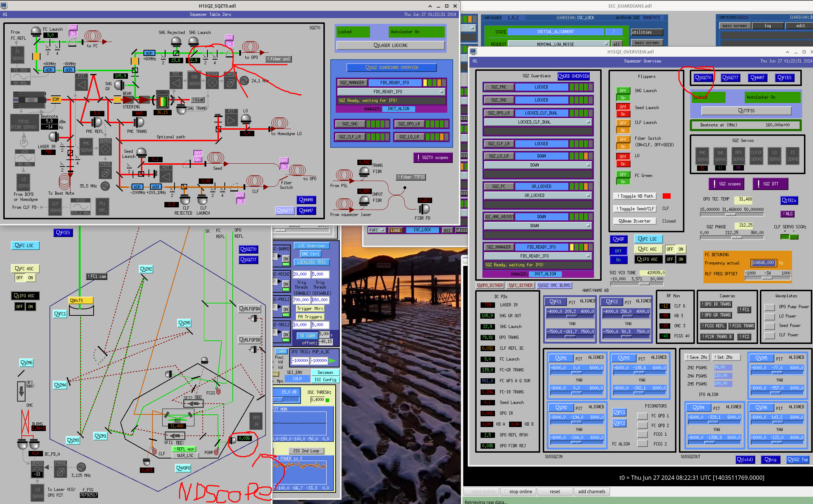This screenshot has height=504, width=813.
Task: Open the FCES screen from Overview top row
Action: 784,78
